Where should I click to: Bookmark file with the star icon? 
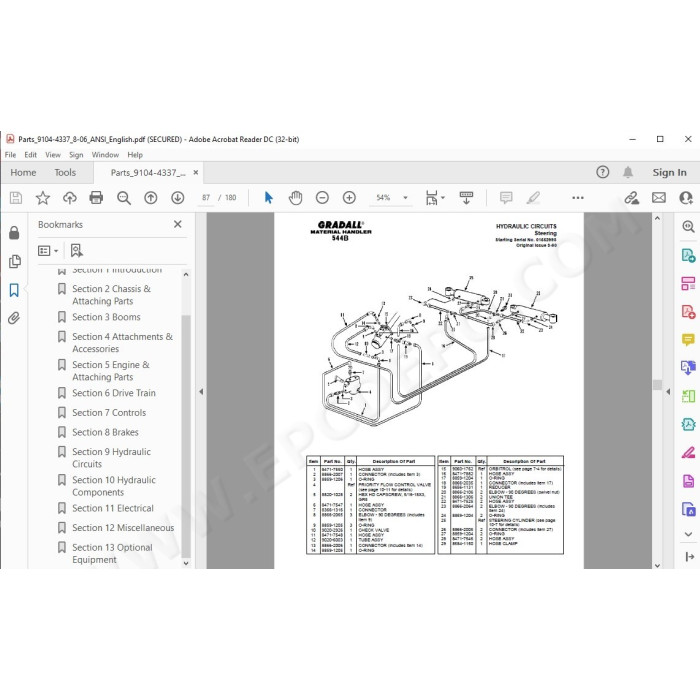click(x=43, y=198)
